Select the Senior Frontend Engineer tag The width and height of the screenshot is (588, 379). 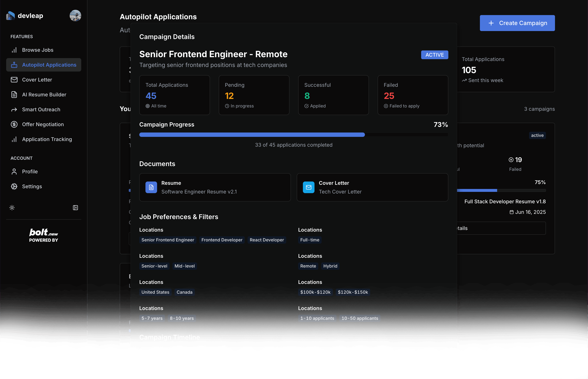point(168,240)
